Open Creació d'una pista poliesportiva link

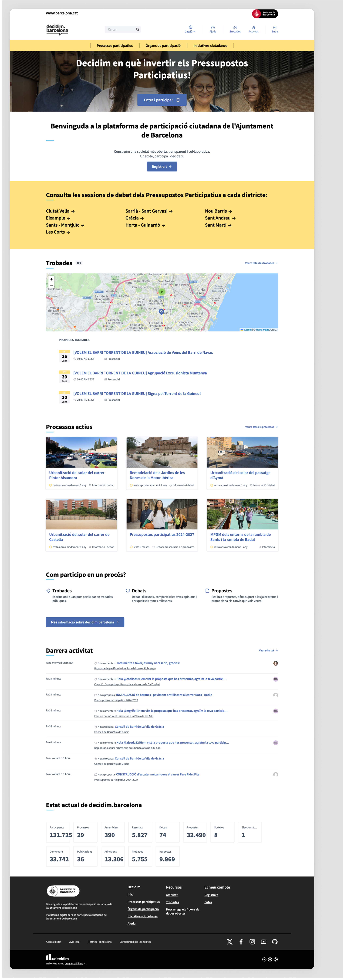(x=127, y=684)
